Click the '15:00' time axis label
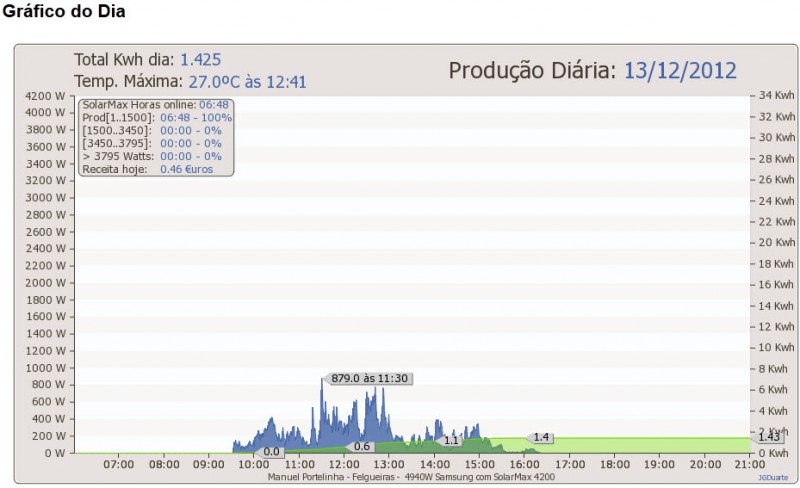 tap(479, 465)
